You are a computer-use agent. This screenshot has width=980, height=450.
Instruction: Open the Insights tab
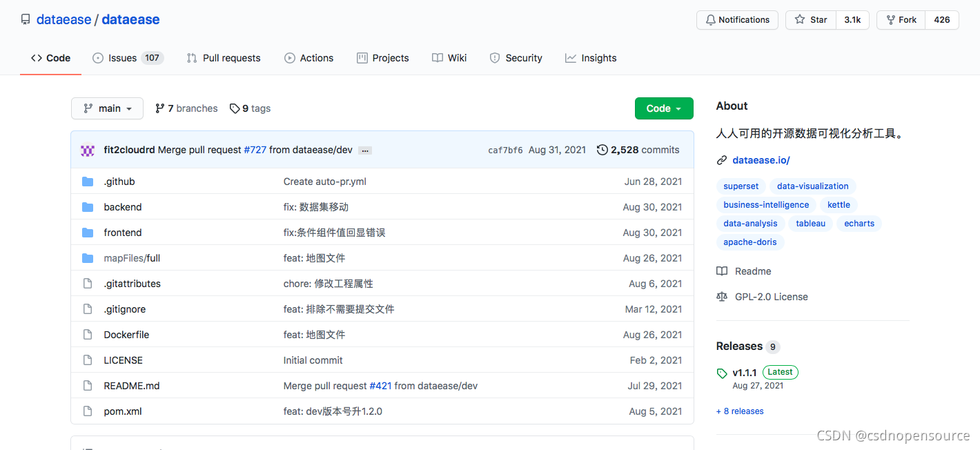pos(591,58)
